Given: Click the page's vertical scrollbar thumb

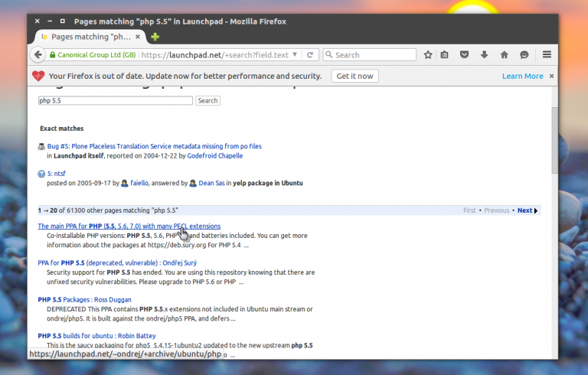Looking at the screenshot, I should [x=555, y=138].
